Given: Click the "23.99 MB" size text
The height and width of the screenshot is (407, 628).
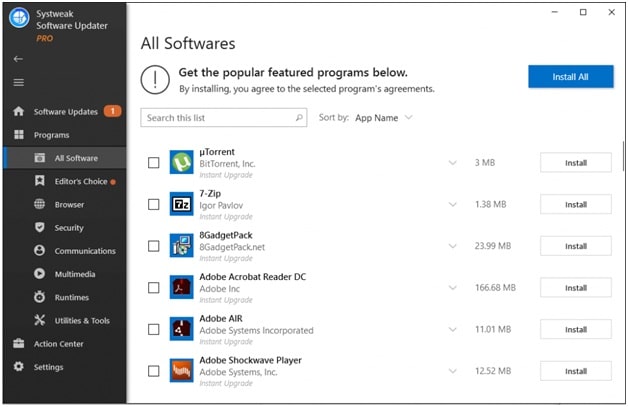Looking at the screenshot, I should click(493, 246).
